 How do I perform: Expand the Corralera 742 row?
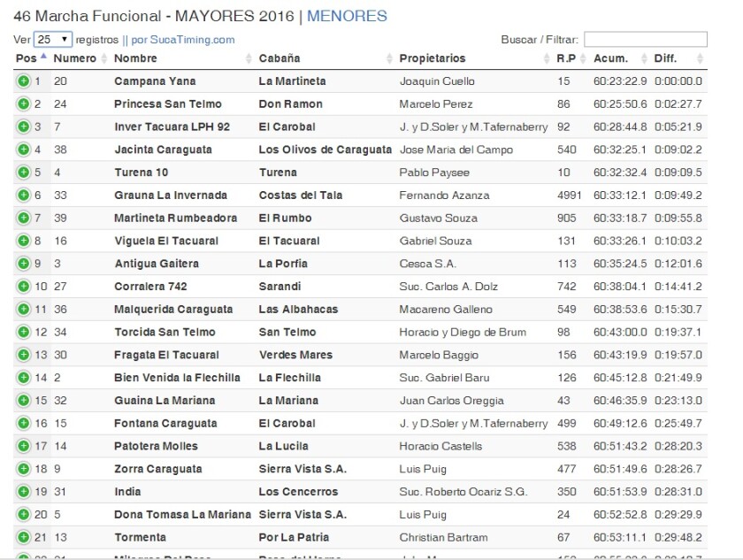point(23,287)
